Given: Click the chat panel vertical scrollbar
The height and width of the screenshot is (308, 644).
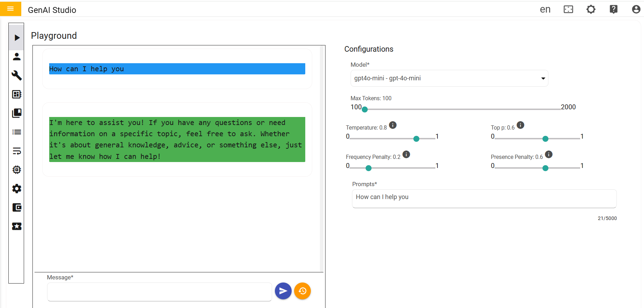Looking at the screenshot, I should (x=322, y=159).
